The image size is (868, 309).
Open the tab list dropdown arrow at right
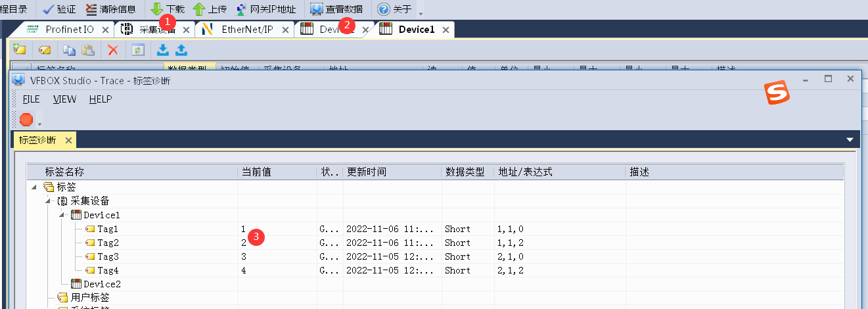[x=850, y=140]
